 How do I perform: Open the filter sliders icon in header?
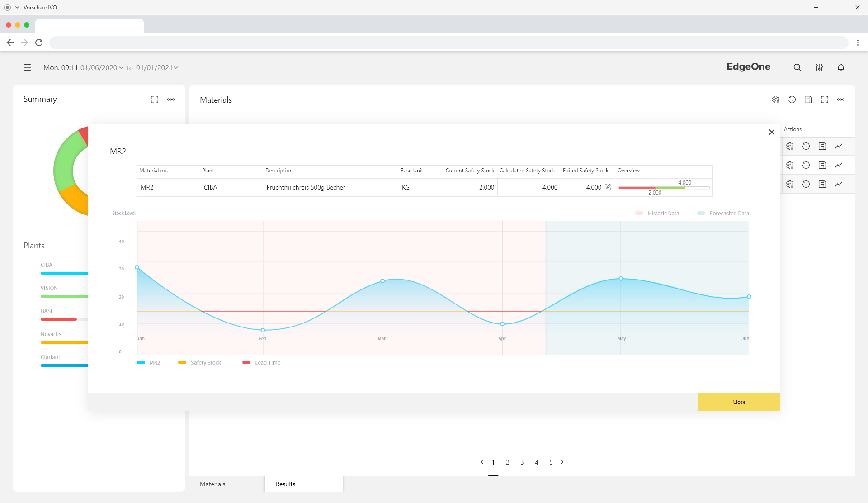coord(819,67)
